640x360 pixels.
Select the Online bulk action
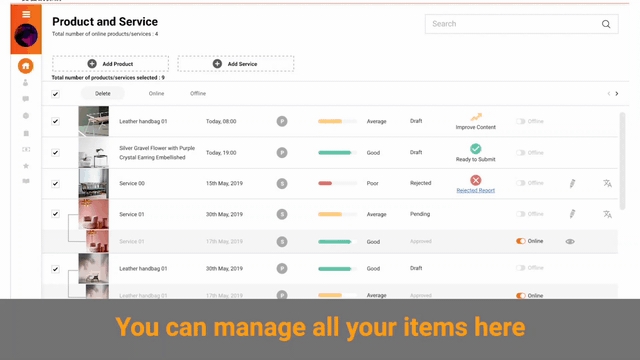156,93
